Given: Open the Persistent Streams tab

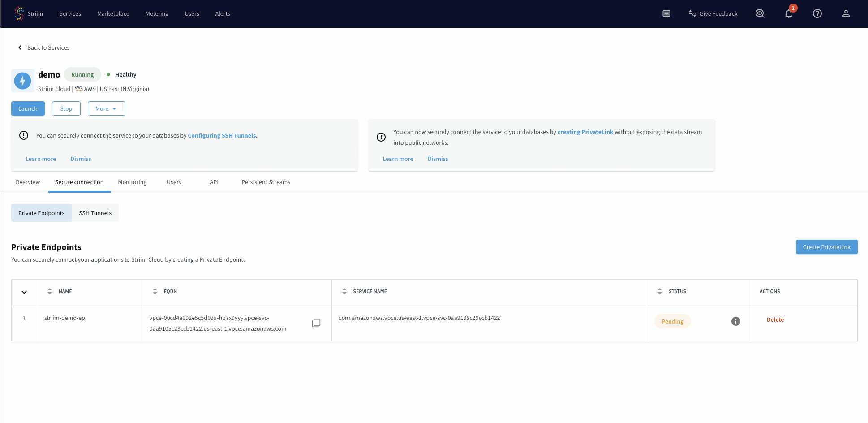Looking at the screenshot, I should (x=266, y=182).
